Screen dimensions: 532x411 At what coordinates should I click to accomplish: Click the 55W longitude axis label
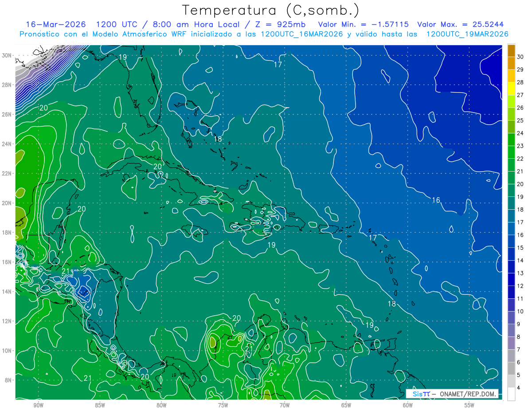point(469,406)
